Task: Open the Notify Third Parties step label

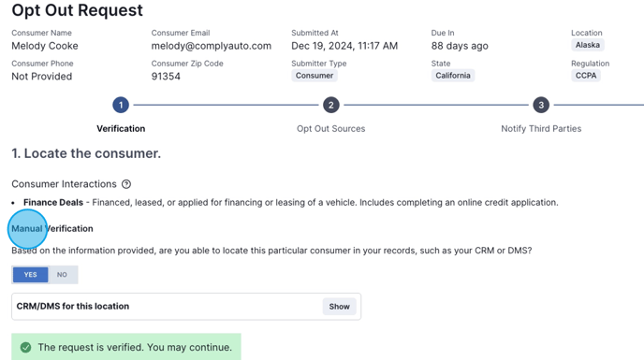Action: 541,128
